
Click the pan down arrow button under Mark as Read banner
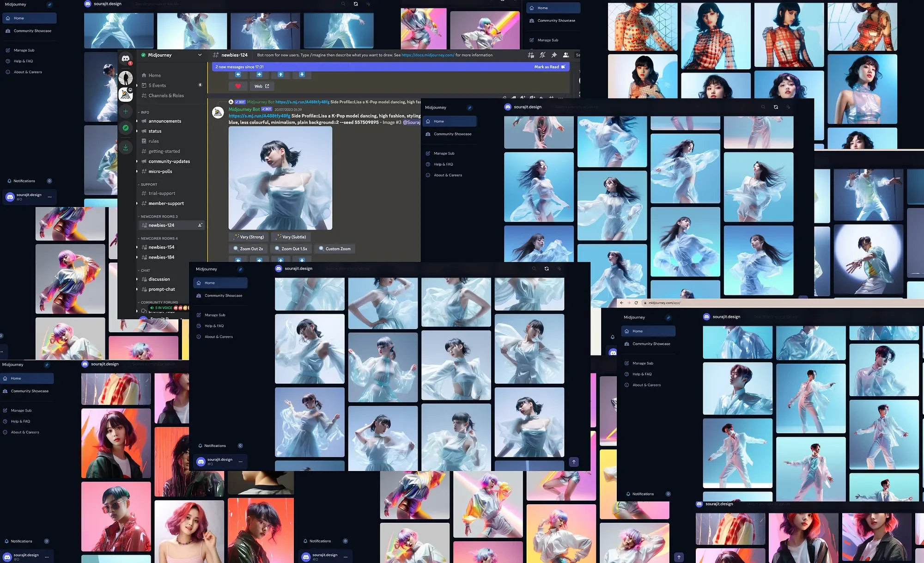[x=302, y=74]
